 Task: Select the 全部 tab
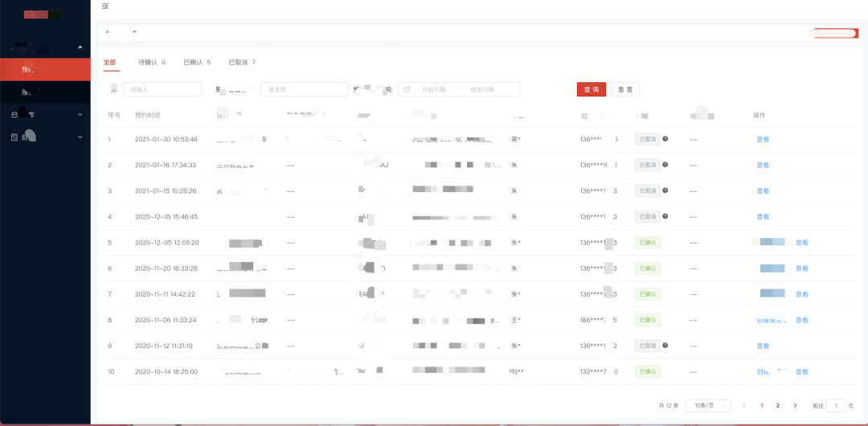tap(109, 63)
